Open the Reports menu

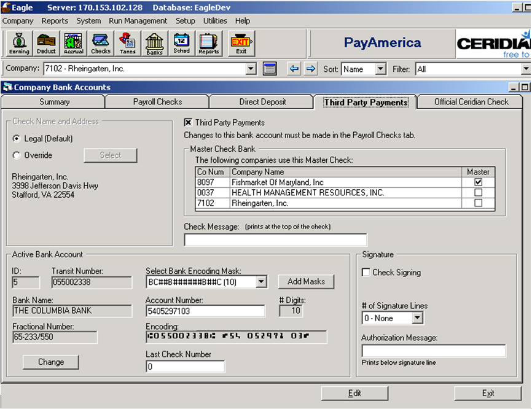click(x=55, y=21)
